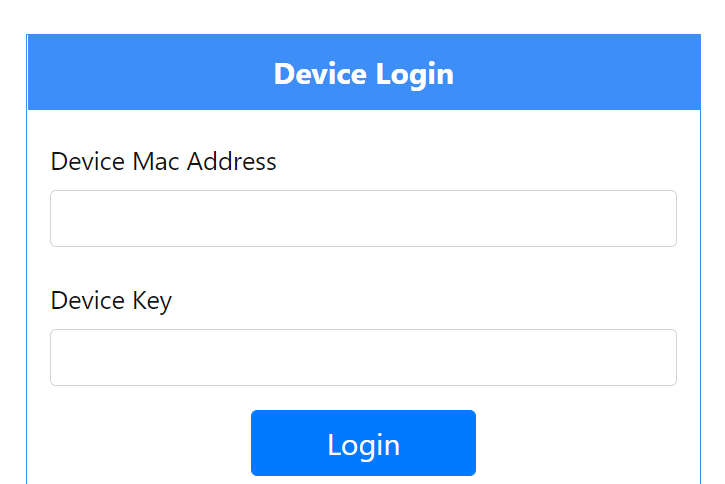Screen dimensions: 725x484
Task: Click the Device Key label text
Action: pyautogui.click(x=111, y=300)
